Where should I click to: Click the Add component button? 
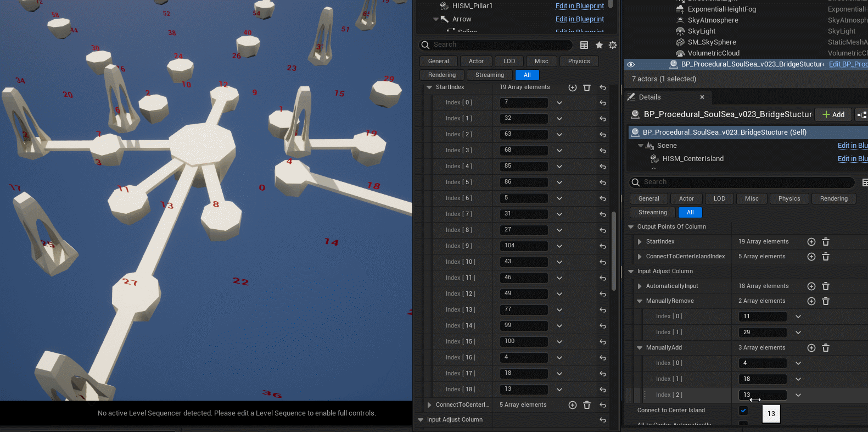coord(833,114)
